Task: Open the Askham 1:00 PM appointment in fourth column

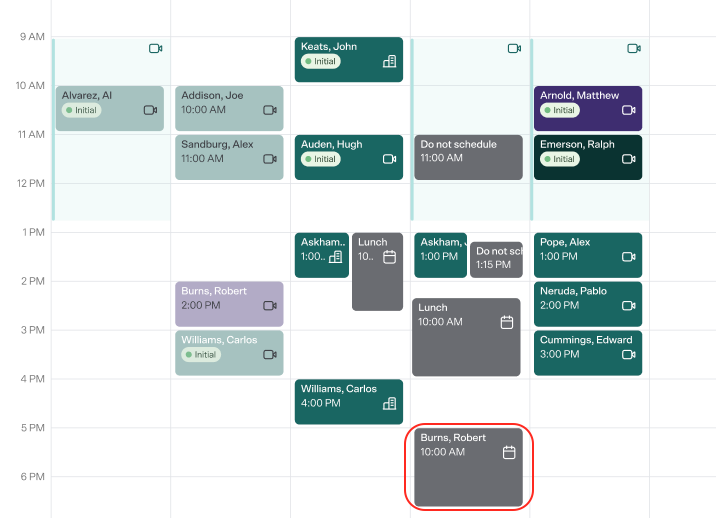Action: click(x=441, y=255)
